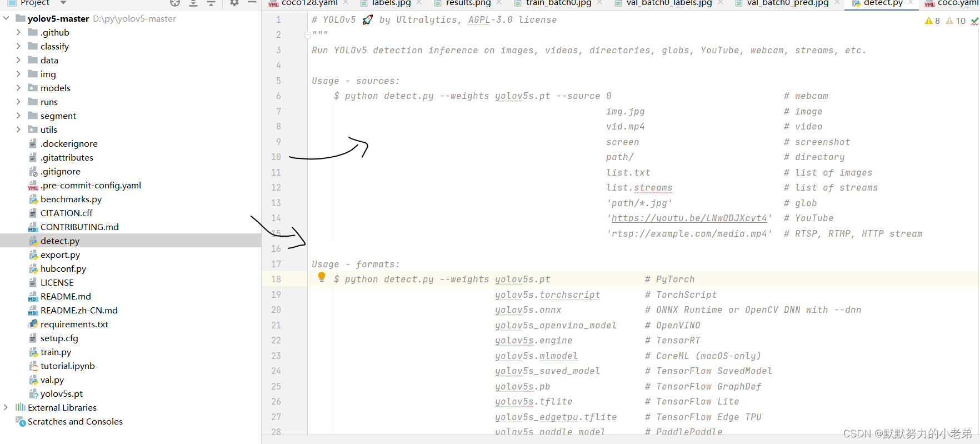Click the green typo checkmark indicator
The image size is (980, 444).
point(974,21)
